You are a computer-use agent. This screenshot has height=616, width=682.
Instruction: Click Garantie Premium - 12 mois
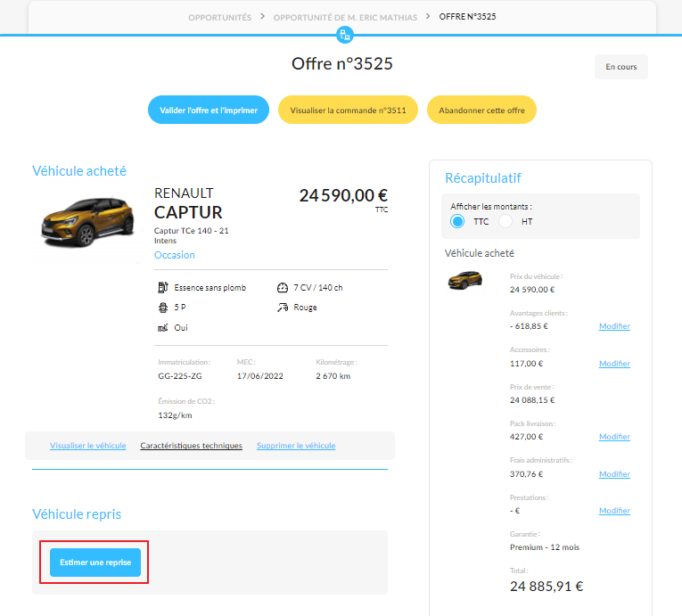coord(545,547)
